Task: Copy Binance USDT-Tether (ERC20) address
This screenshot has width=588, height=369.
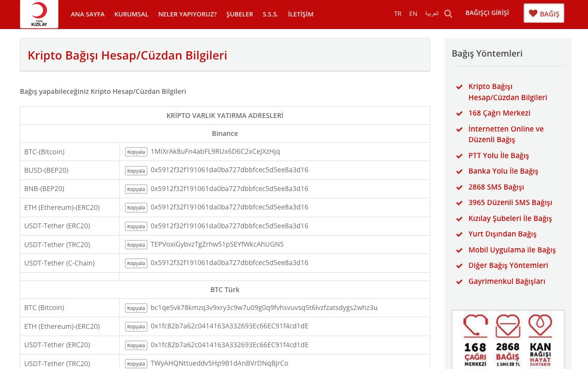Action: 136,226
